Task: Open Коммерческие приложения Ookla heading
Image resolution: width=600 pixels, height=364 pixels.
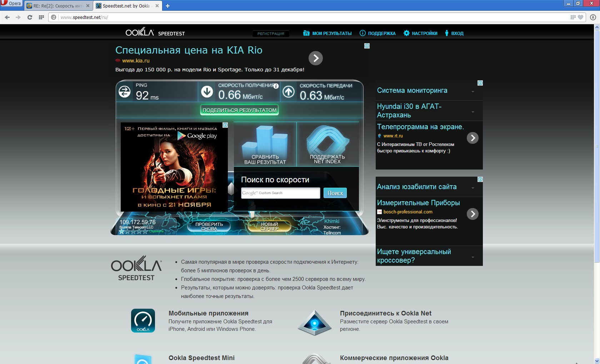Action: pyautogui.click(x=394, y=358)
